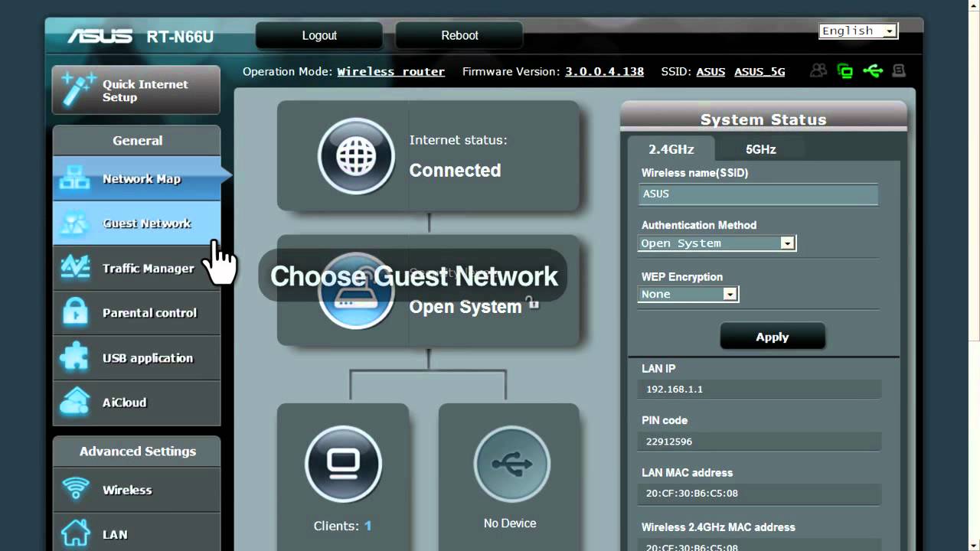Click the guest users status icon in header
Viewport: 980px width, 551px height.
[x=818, y=71]
